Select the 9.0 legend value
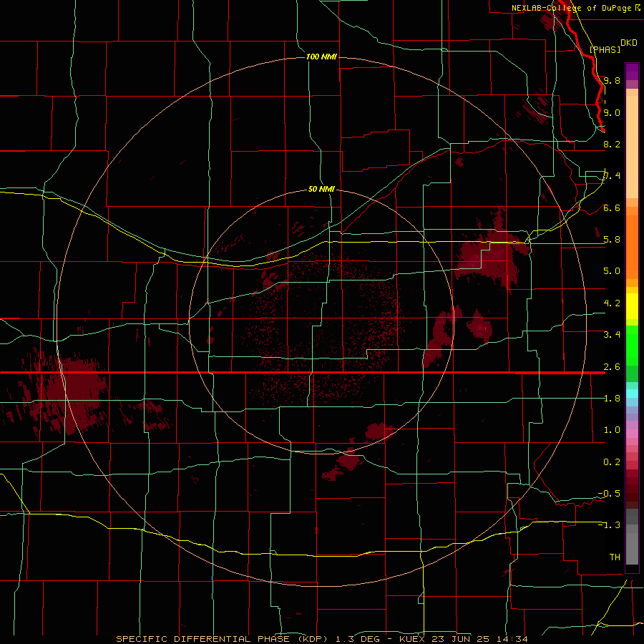The width and height of the screenshot is (644, 644). [612, 112]
